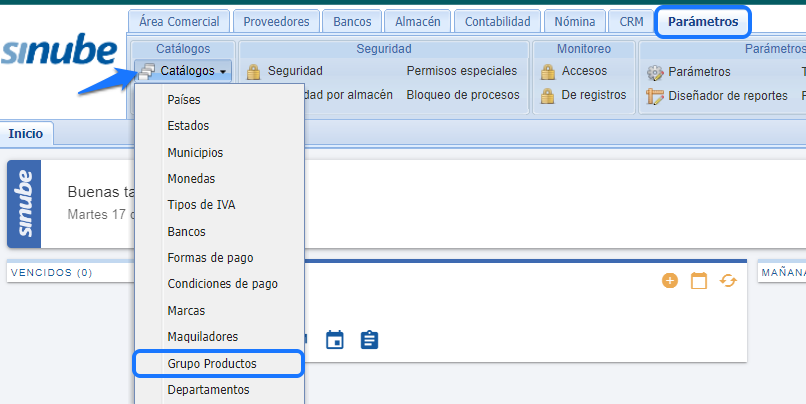This screenshot has width=806, height=404.
Task: Click the Catálogos stacked-sheets icon
Action: pyautogui.click(x=146, y=71)
